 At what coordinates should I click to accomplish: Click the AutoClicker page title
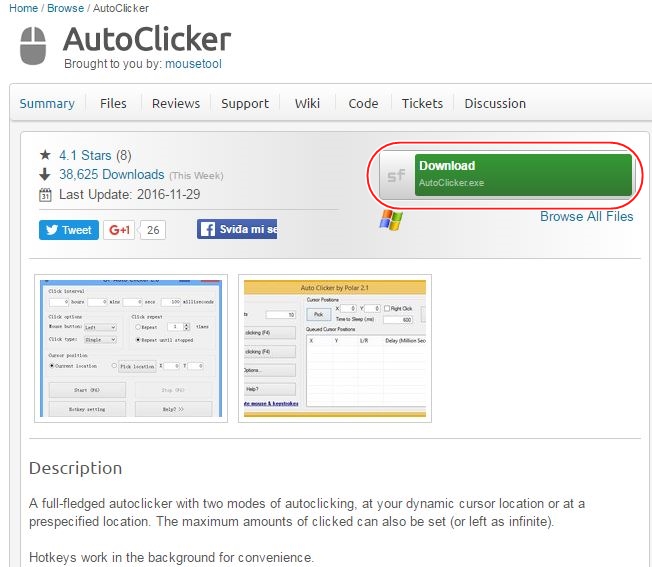coord(147,39)
